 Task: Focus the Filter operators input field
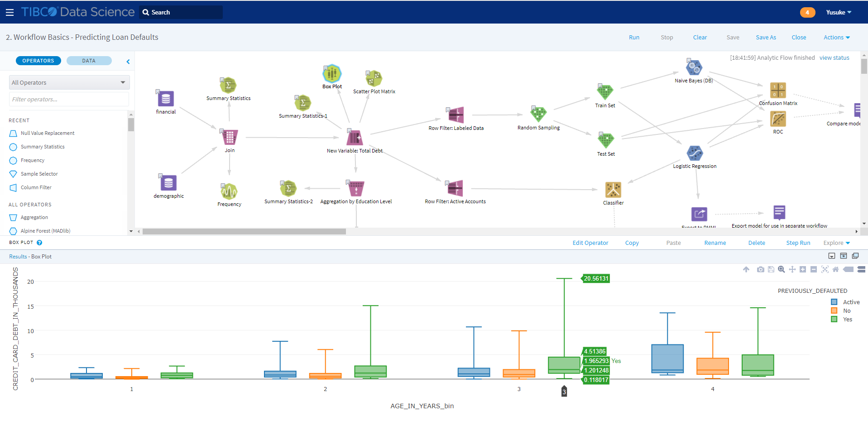(x=69, y=99)
